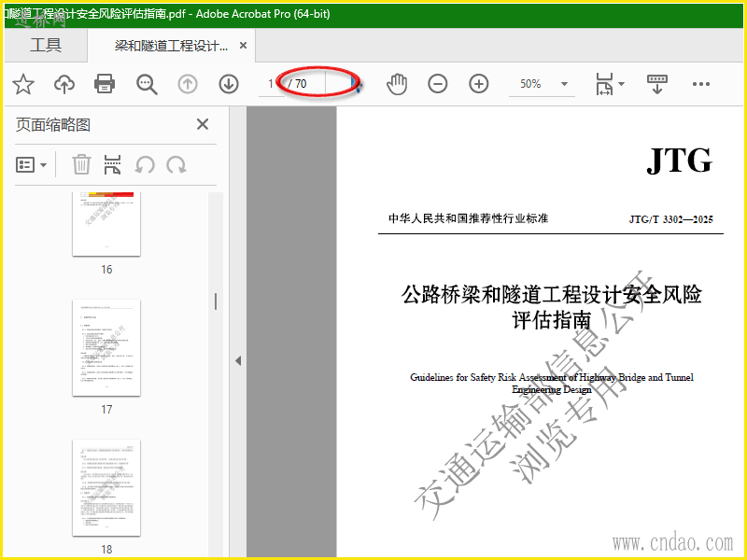
Task: Click the cloud upload icon
Action: pos(64,84)
